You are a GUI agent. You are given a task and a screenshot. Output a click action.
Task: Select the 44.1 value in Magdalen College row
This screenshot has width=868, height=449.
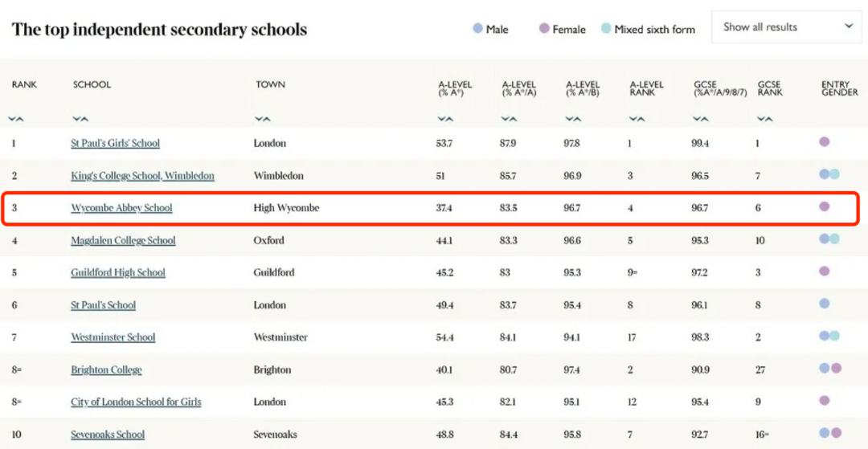pos(444,240)
